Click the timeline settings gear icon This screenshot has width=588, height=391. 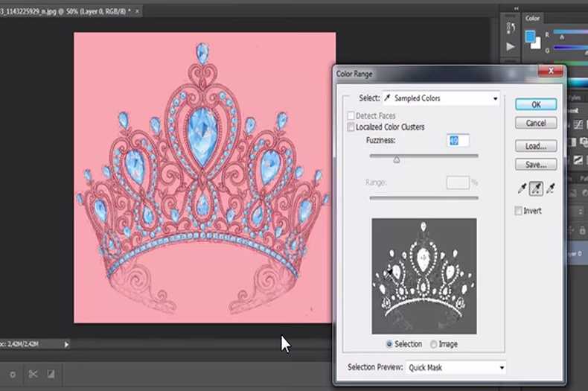point(13,374)
